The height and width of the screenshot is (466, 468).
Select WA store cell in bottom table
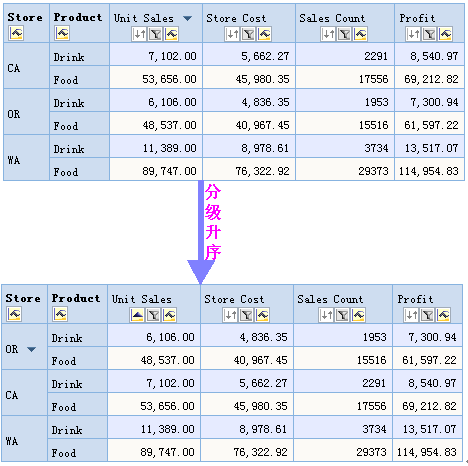pyautogui.click(x=25, y=439)
